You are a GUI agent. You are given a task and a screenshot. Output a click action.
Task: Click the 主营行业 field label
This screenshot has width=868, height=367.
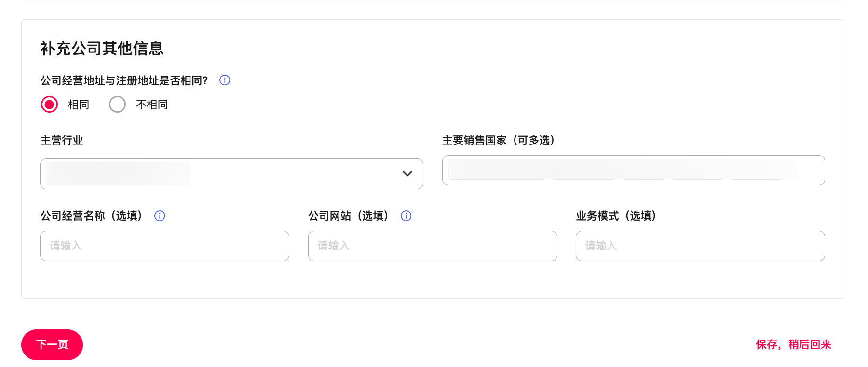pyautogui.click(x=62, y=141)
